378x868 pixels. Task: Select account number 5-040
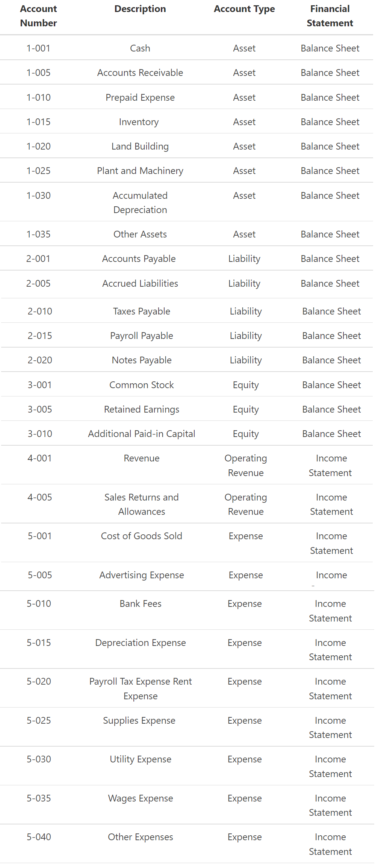pos(39,837)
